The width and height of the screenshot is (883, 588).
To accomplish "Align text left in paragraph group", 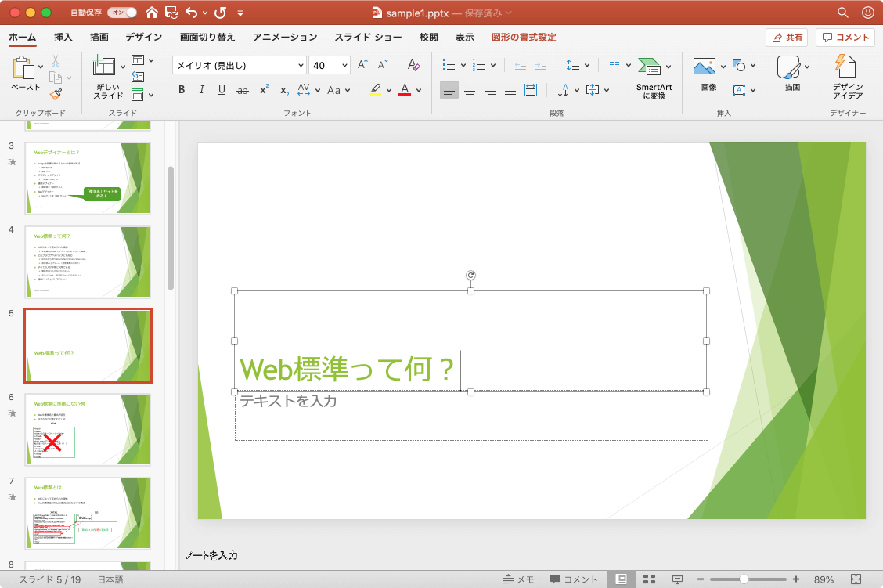I will pyautogui.click(x=449, y=89).
